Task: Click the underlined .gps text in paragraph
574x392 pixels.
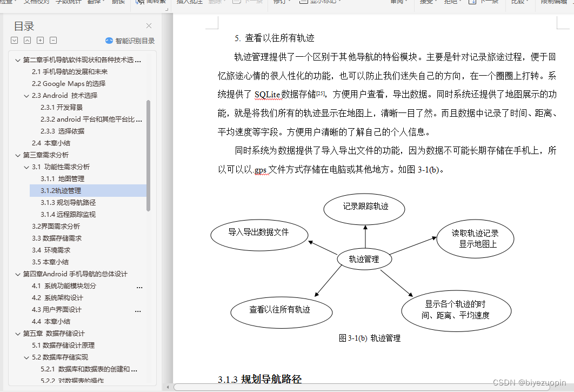Action: click(x=261, y=170)
